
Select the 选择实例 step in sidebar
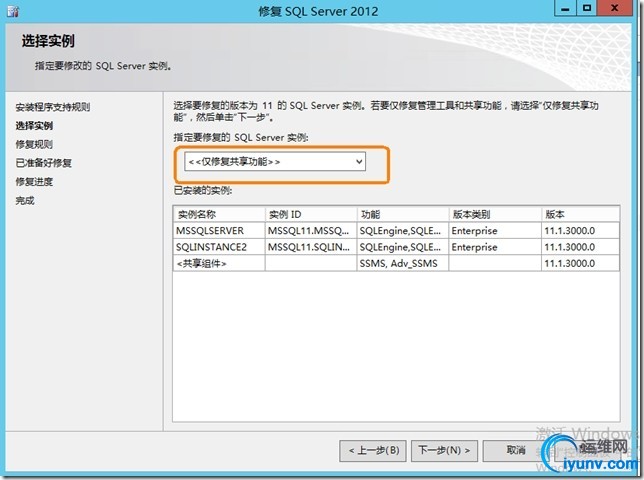click(x=34, y=126)
